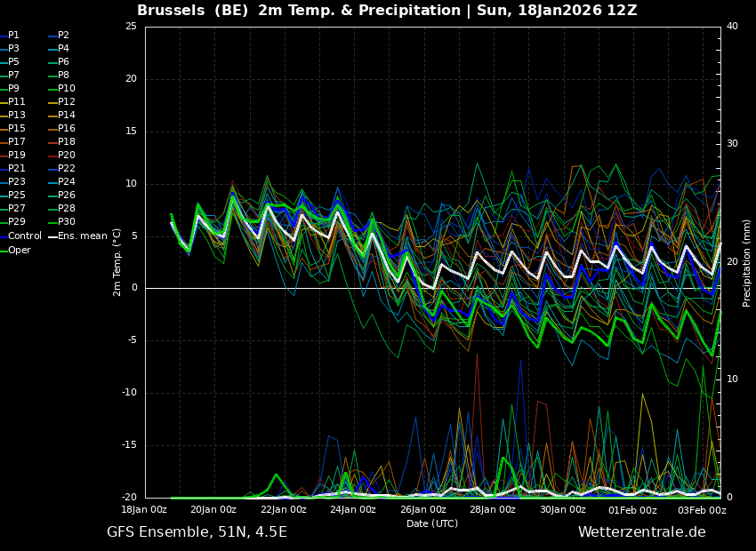Viewport: 756px width, 551px height.
Task: Select the 24Jan 00z date tick
Action: [x=353, y=510]
